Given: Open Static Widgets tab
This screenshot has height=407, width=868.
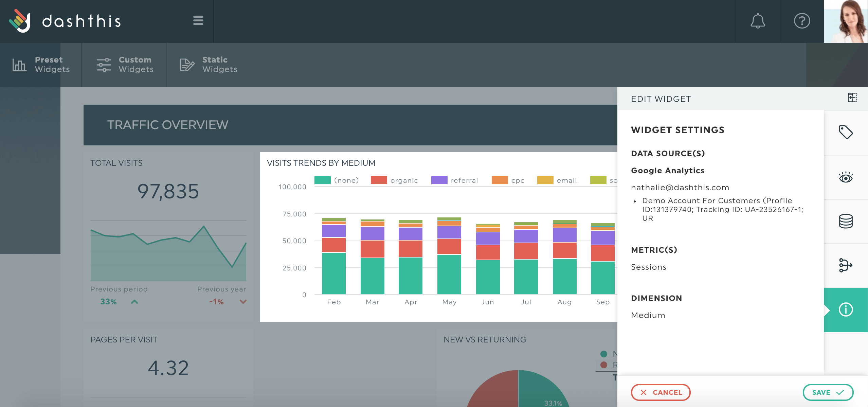Looking at the screenshot, I should pyautogui.click(x=208, y=65).
